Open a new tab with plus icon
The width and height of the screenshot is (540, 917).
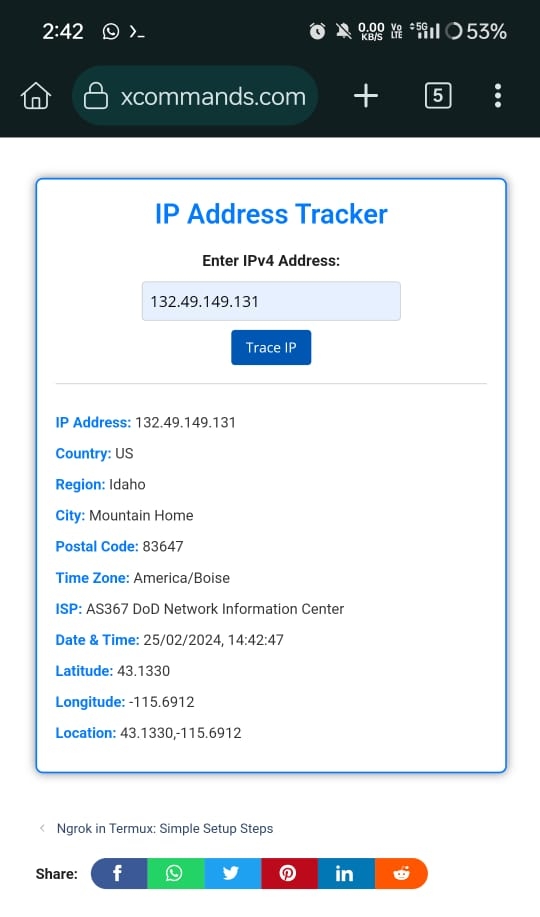coord(366,95)
